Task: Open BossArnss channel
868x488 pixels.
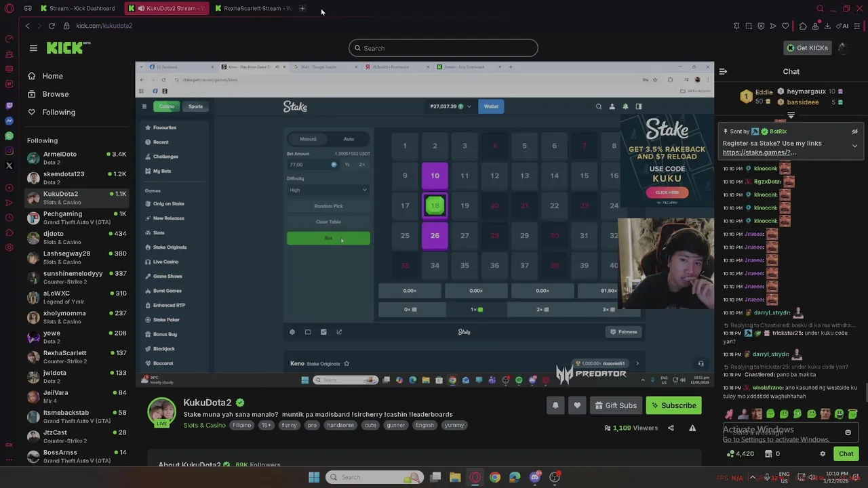Action: [x=76, y=456]
